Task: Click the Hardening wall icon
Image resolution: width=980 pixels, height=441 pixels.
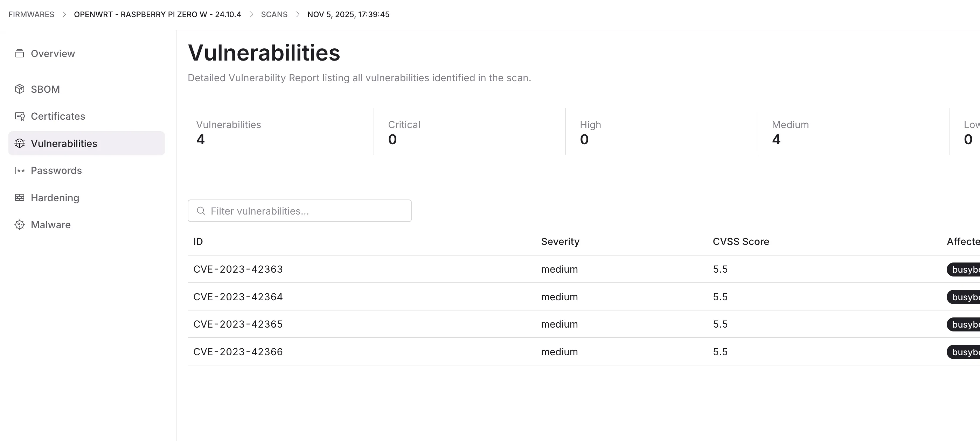Action: 19,198
